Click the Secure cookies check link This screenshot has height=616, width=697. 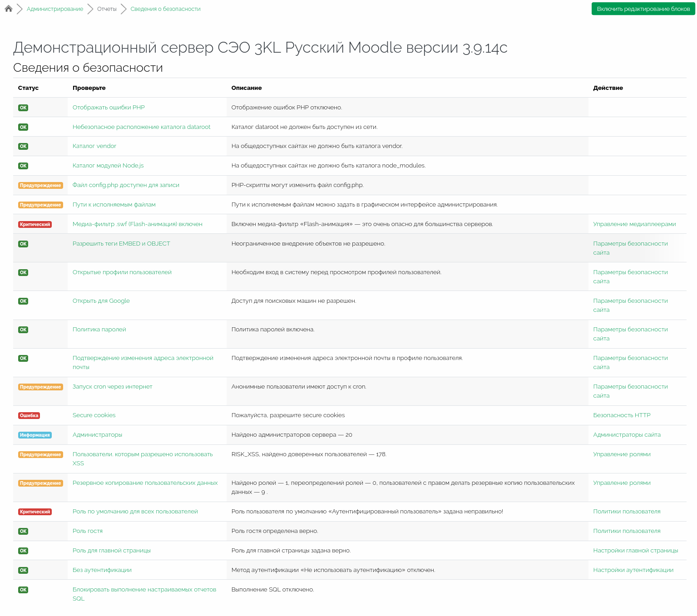click(x=94, y=415)
